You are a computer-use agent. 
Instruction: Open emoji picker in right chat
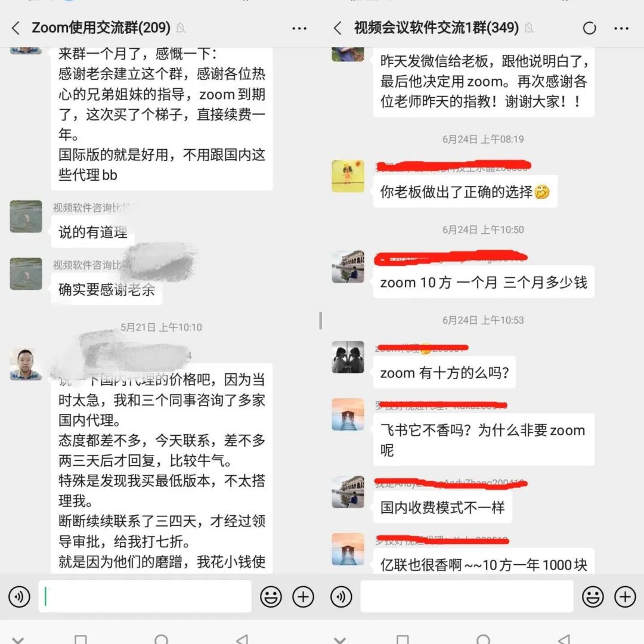point(593,596)
